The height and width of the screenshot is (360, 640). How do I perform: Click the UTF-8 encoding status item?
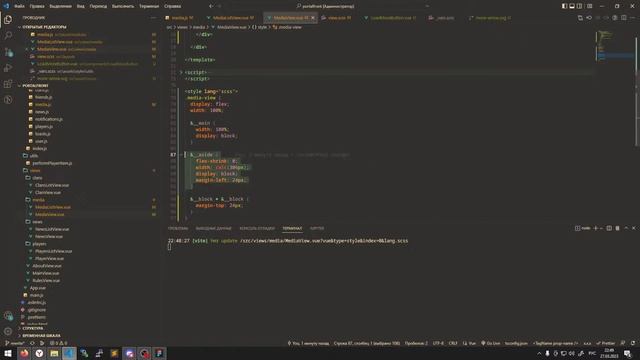[x=438, y=343]
